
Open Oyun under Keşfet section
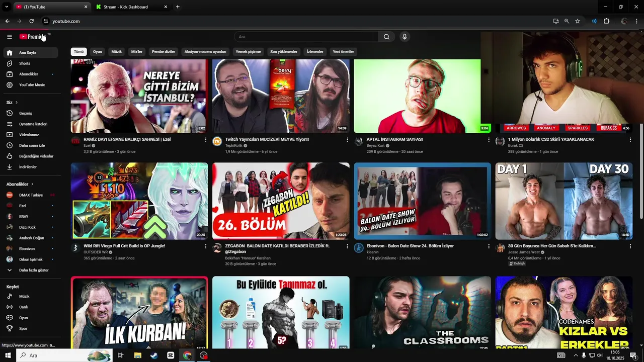click(30, 318)
